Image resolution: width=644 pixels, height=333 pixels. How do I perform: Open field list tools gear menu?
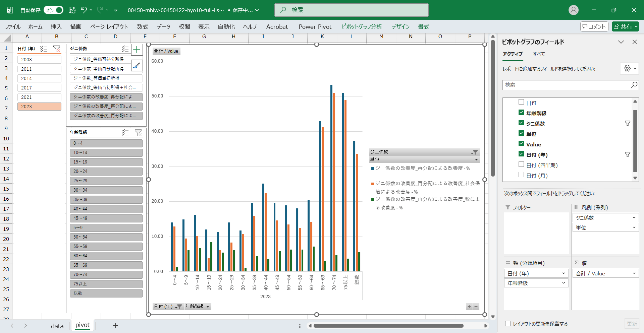click(629, 68)
